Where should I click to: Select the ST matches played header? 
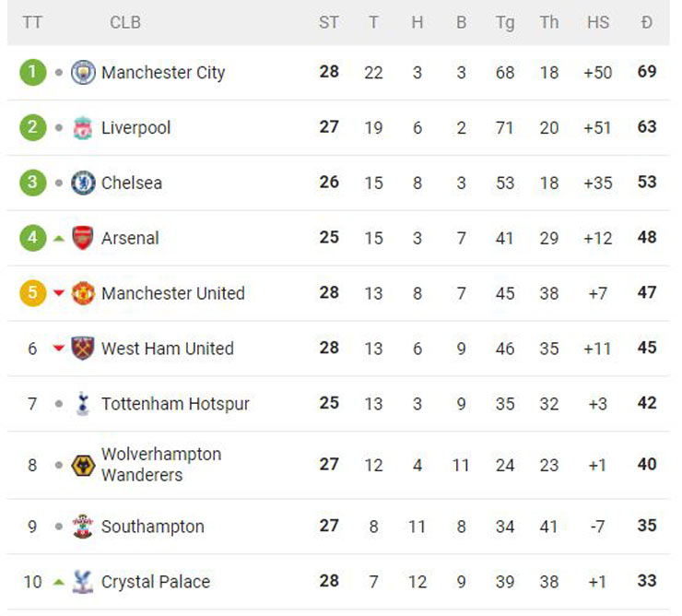click(329, 23)
